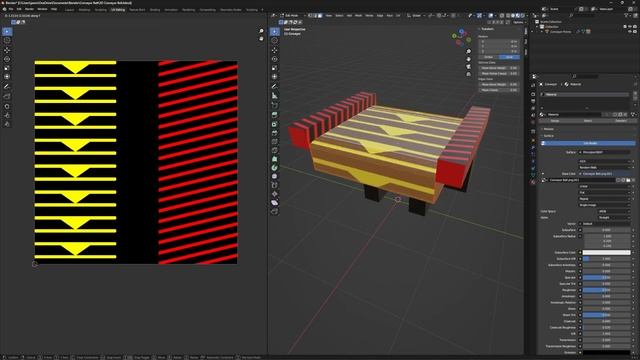Click the Deselect material button
The image size is (640, 360).
coord(621,121)
